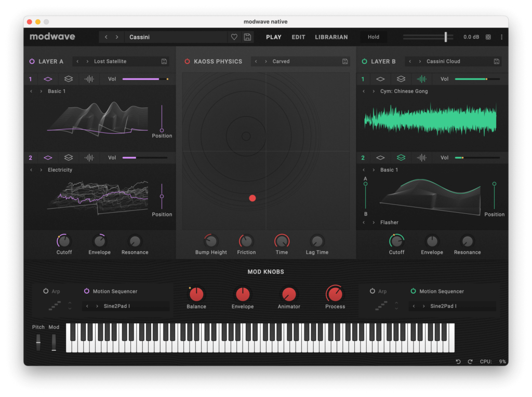Click the Layer A Cutoff knob
The image size is (532, 397).
coord(64,241)
